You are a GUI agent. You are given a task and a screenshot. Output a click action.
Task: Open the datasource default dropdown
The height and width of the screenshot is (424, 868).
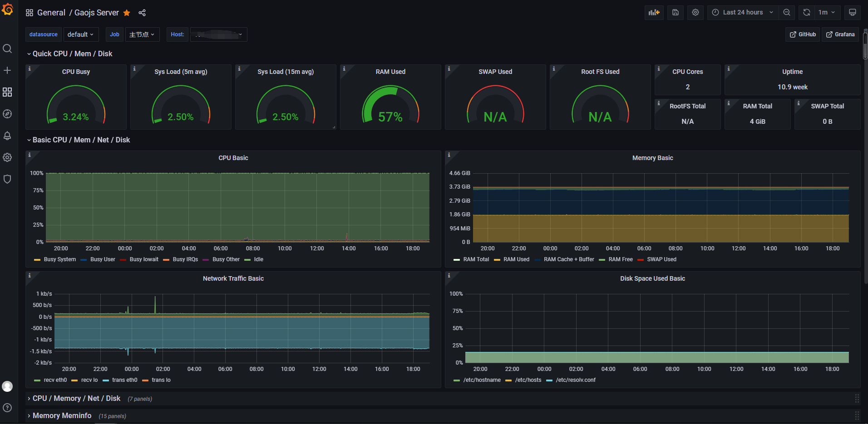[x=80, y=34]
